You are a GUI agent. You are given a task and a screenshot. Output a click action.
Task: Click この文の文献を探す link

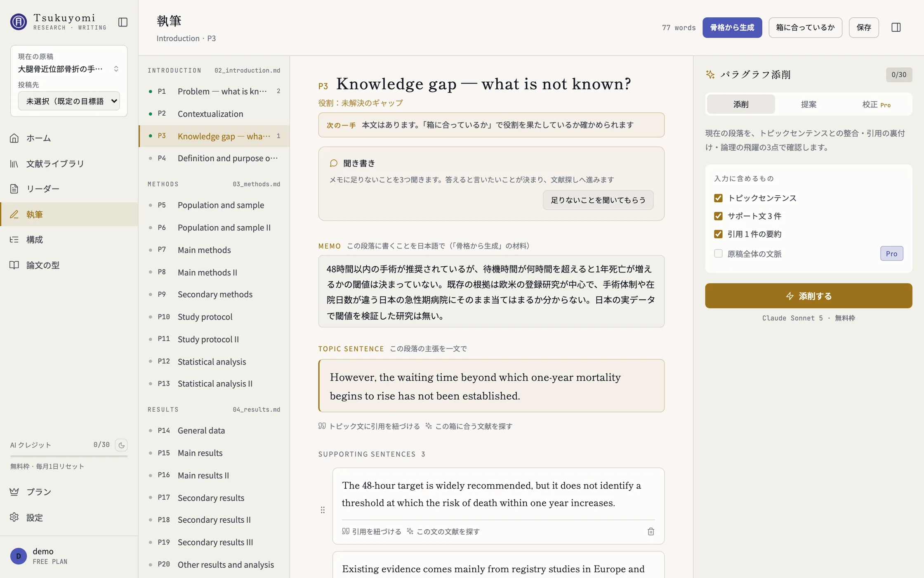coord(443,531)
